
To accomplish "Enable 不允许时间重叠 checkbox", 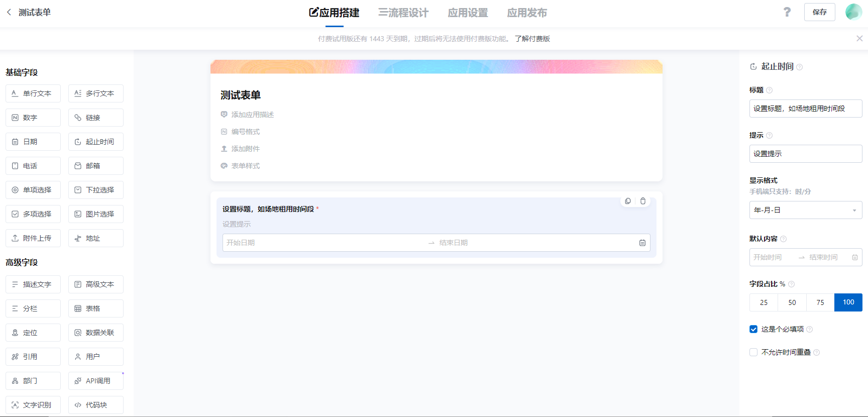I will [x=753, y=352].
